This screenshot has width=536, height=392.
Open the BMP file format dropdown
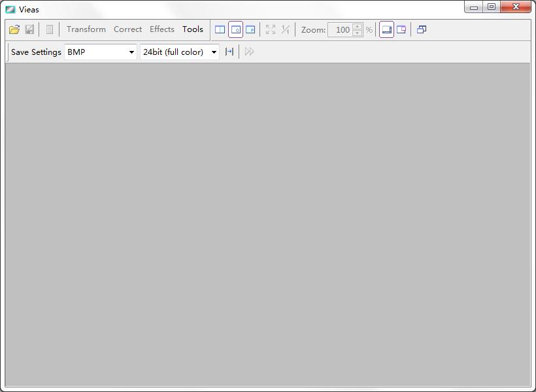click(x=101, y=52)
